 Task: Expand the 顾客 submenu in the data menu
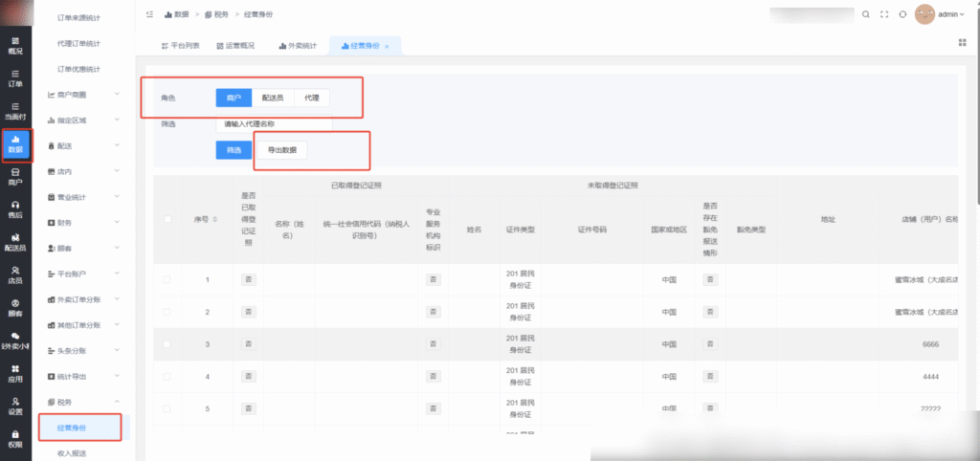click(x=84, y=248)
